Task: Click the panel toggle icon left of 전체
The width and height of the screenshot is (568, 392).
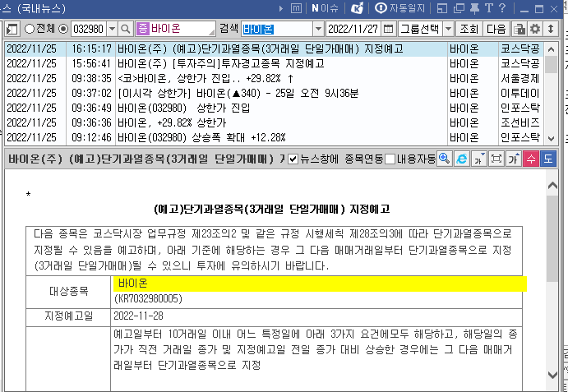Action: [12, 29]
